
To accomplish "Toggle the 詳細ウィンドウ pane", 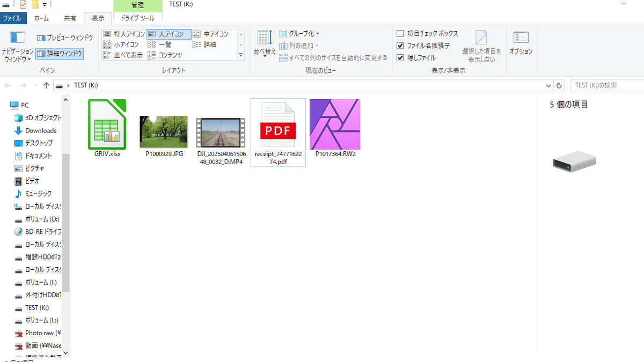I will pyautogui.click(x=60, y=54).
